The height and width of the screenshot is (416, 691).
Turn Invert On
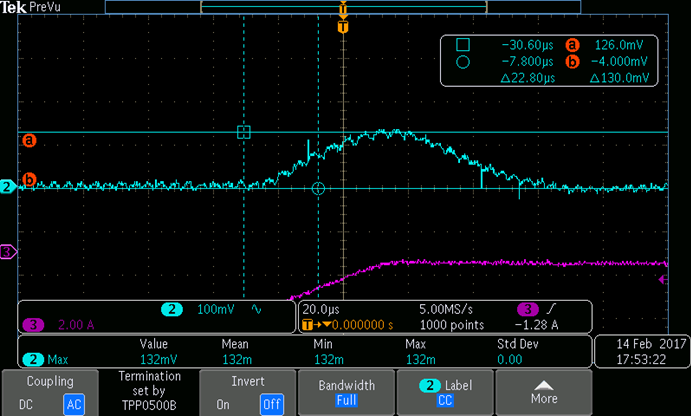223,404
